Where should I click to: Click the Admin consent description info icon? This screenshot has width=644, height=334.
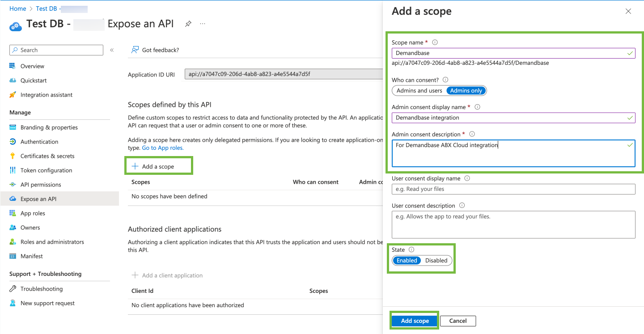click(x=472, y=134)
